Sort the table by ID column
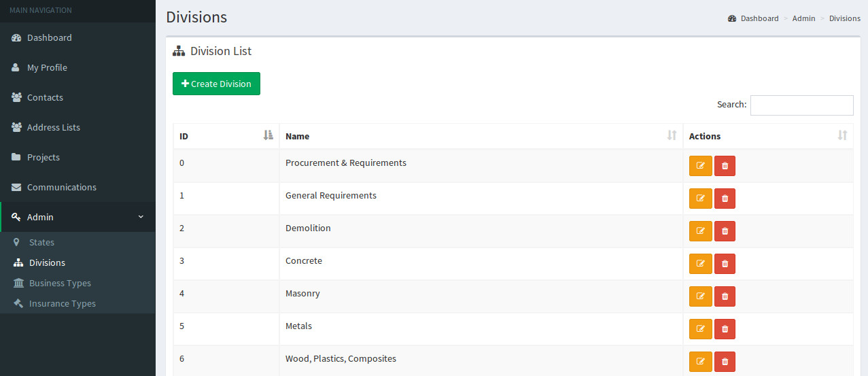Viewport: 868px width, 376px height. pyautogui.click(x=226, y=136)
